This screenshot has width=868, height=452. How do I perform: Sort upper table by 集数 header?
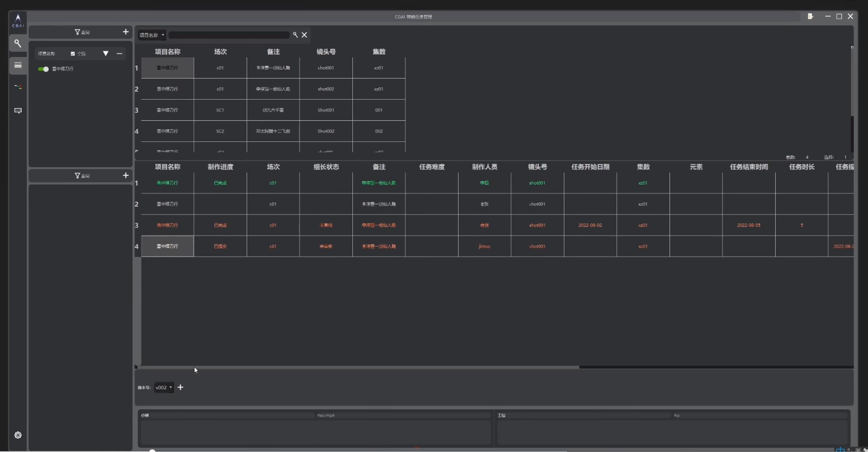(x=379, y=52)
